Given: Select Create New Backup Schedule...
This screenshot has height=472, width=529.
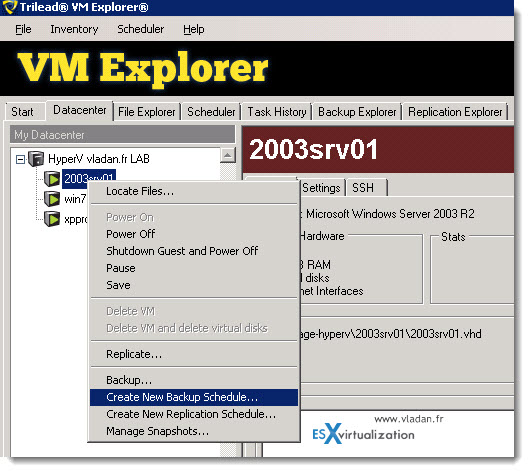Looking at the screenshot, I should tap(194, 397).
